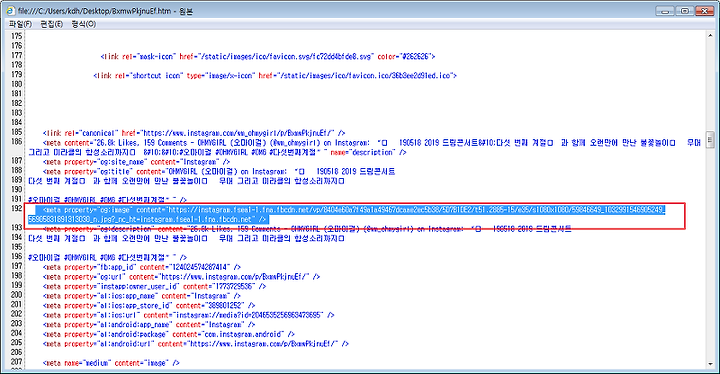720x374 pixels.
Task: Click line number 195 in the gutter
Action: tap(17, 247)
